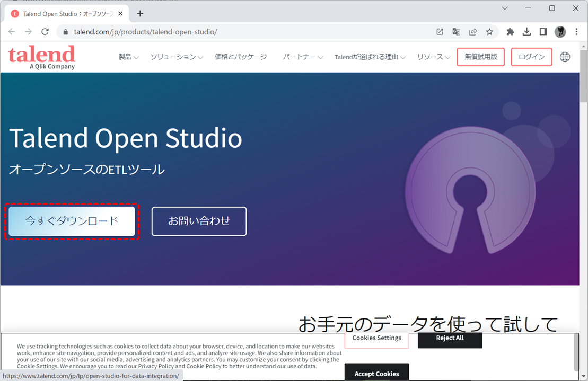Select the Talend Open Studio browser tab
The width and height of the screenshot is (588, 381).
tap(67, 13)
